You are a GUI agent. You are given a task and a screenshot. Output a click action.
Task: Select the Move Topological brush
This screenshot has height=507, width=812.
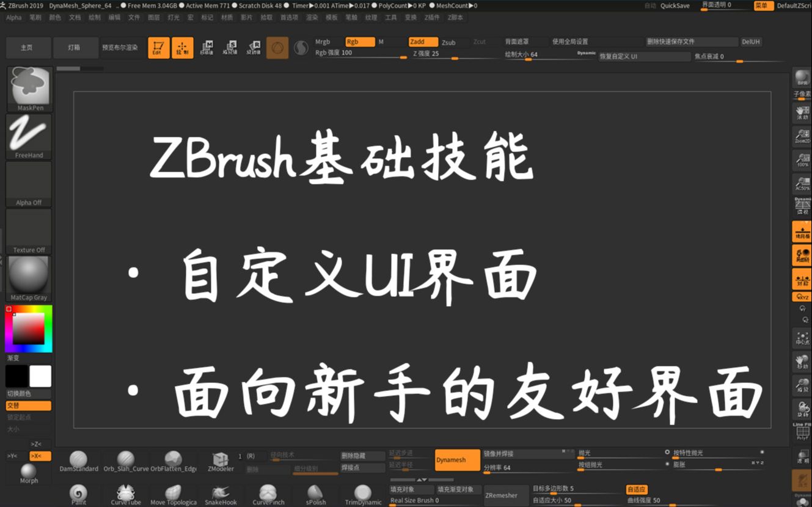click(174, 495)
